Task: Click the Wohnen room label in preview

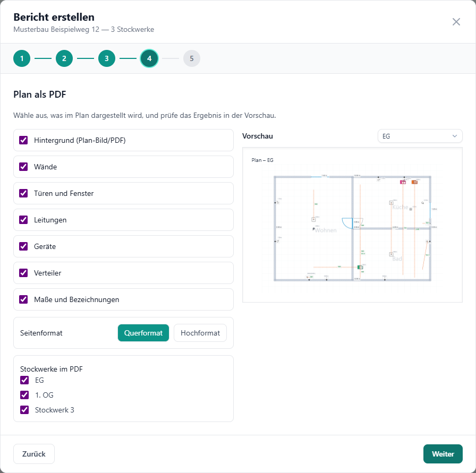Action: coord(326,230)
